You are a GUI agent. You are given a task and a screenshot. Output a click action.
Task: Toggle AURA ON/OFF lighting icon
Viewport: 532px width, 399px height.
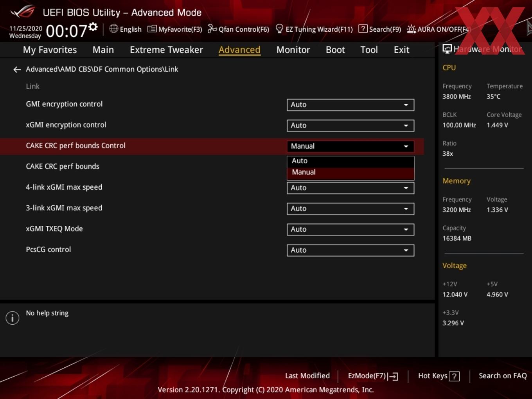[x=411, y=29]
